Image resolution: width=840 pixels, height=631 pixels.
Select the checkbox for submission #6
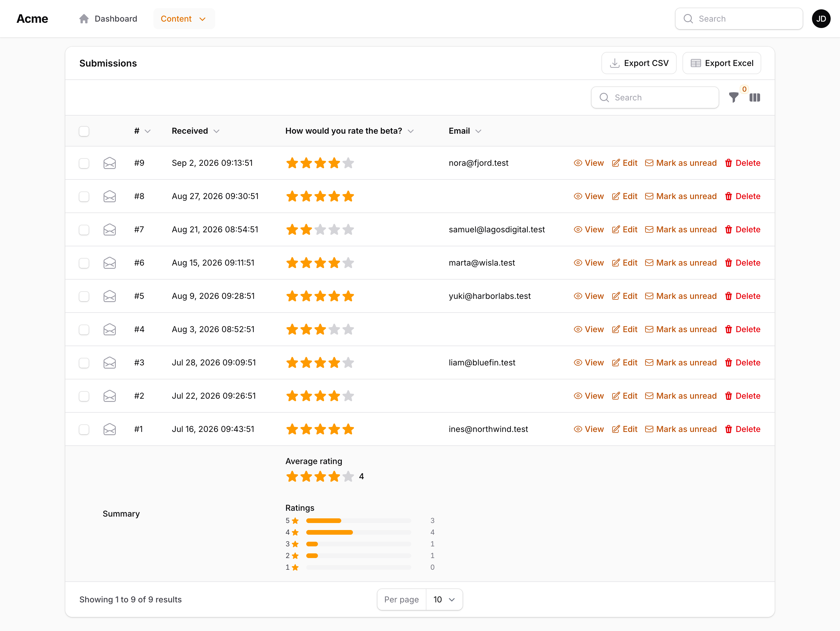(x=84, y=263)
